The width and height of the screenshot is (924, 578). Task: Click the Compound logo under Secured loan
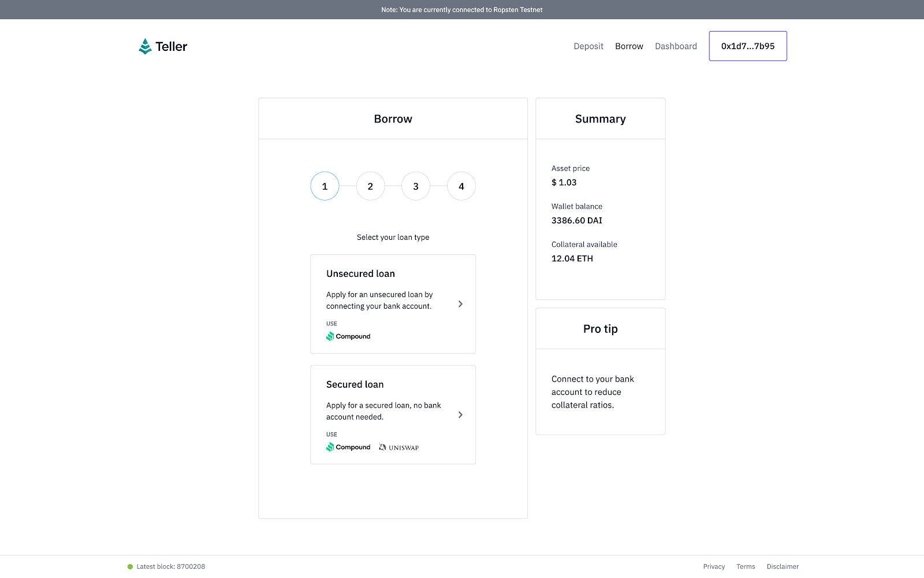click(348, 447)
